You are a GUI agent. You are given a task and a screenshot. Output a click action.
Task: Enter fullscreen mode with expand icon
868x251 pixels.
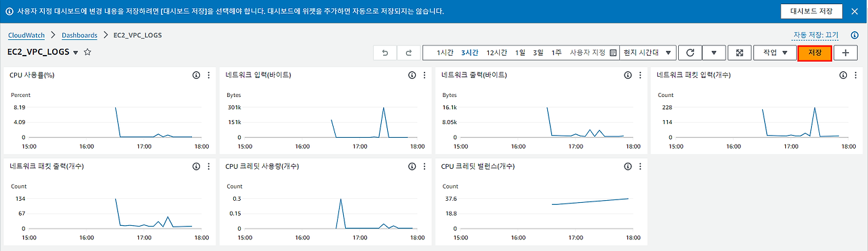coord(739,53)
